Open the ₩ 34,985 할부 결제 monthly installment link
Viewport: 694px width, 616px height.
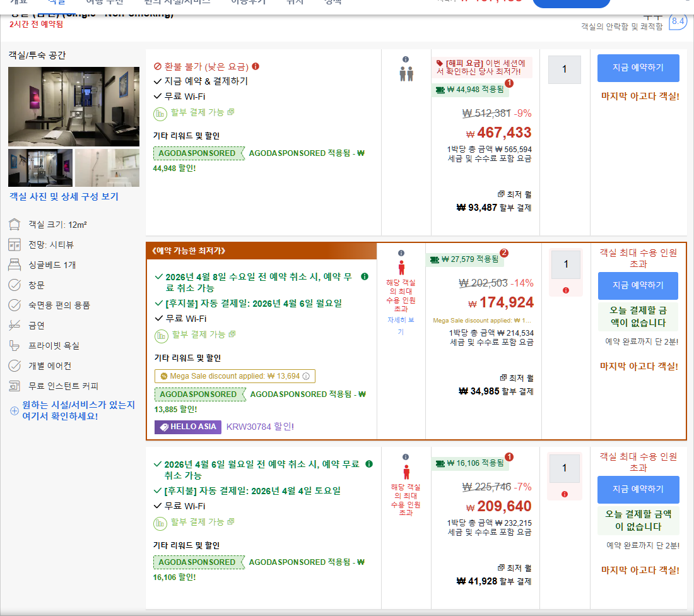click(496, 391)
